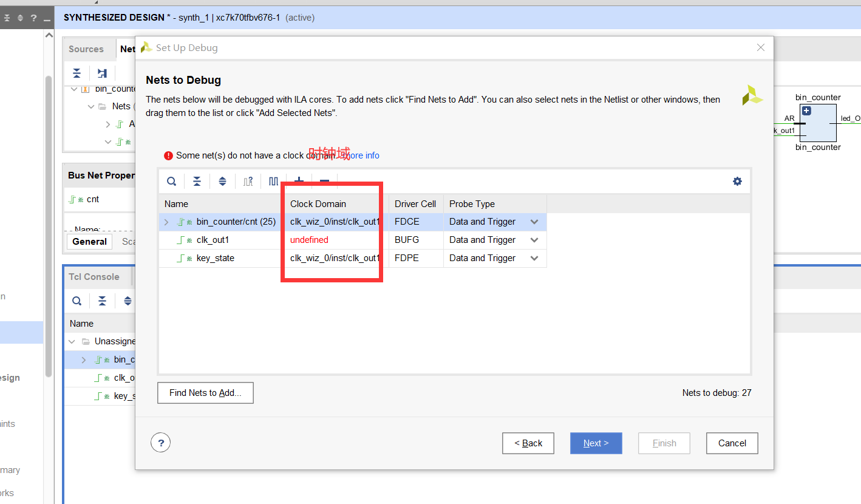Open Probe Type dropdown for clk_out1 row
The height and width of the screenshot is (504, 861).
click(x=534, y=240)
